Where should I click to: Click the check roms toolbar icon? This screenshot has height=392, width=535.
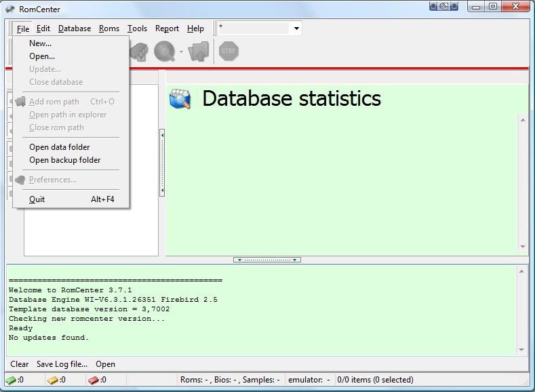pos(140,52)
